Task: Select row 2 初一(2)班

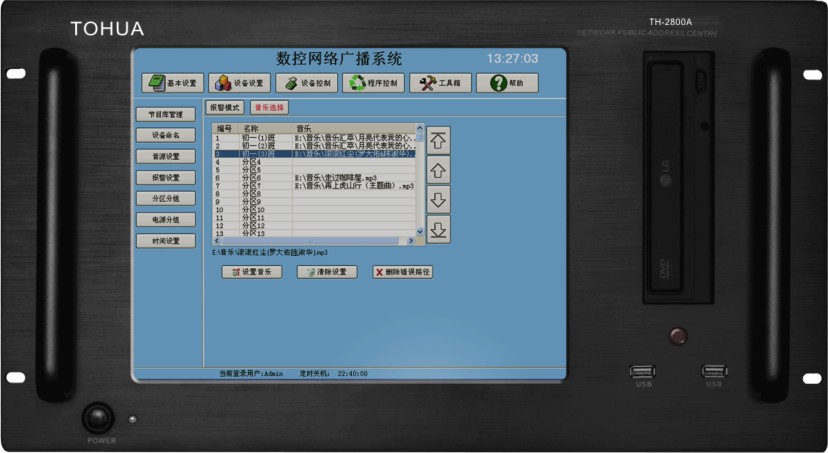Action: pos(314,146)
